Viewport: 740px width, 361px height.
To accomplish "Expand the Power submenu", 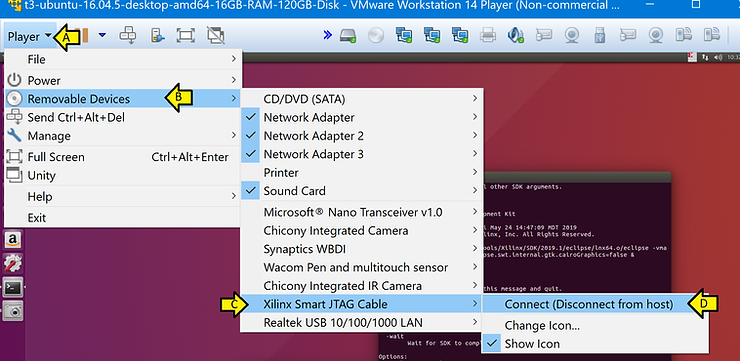I will pos(123,81).
